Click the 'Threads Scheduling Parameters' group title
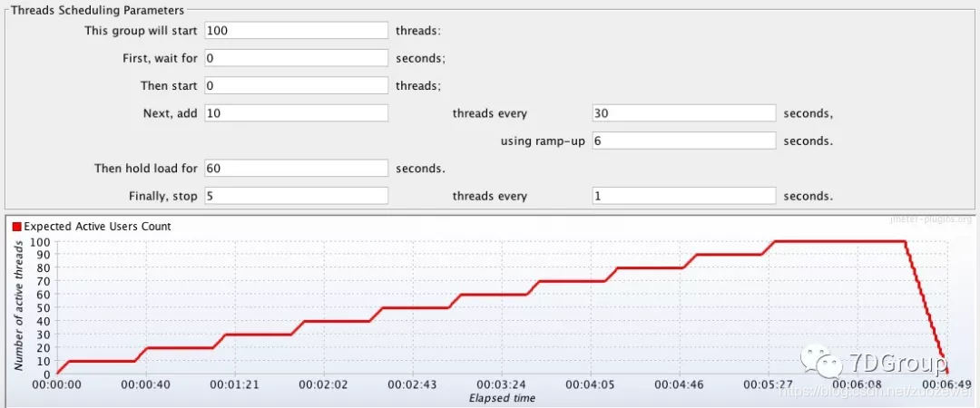This screenshot has height=408, width=980. point(98,10)
